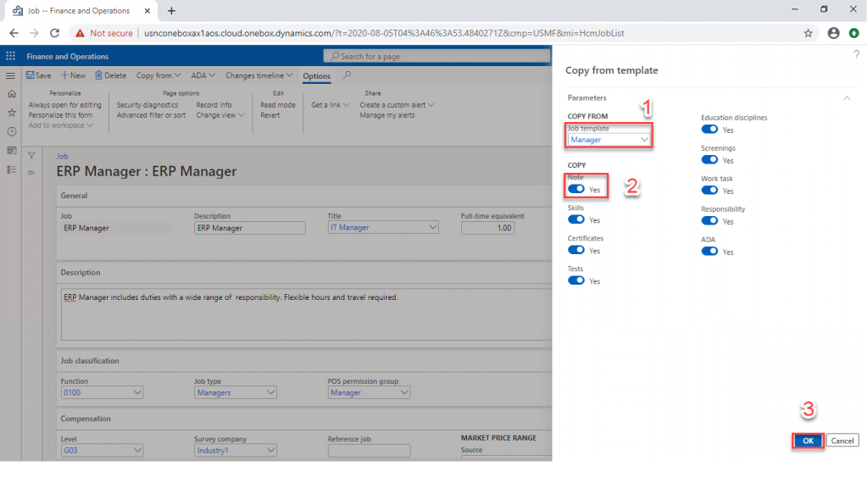The height and width of the screenshot is (488, 868).
Task: Open the ADA menu
Action: [203, 75]
